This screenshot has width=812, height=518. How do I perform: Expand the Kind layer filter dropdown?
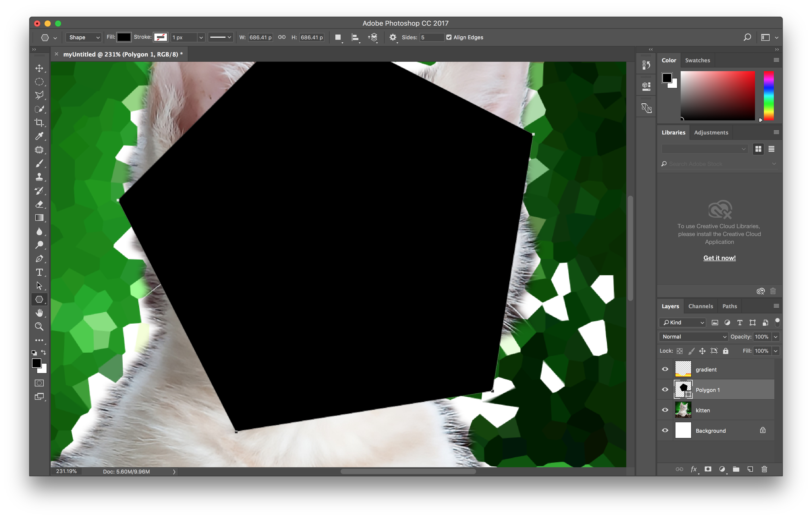(x=683, y=323)
